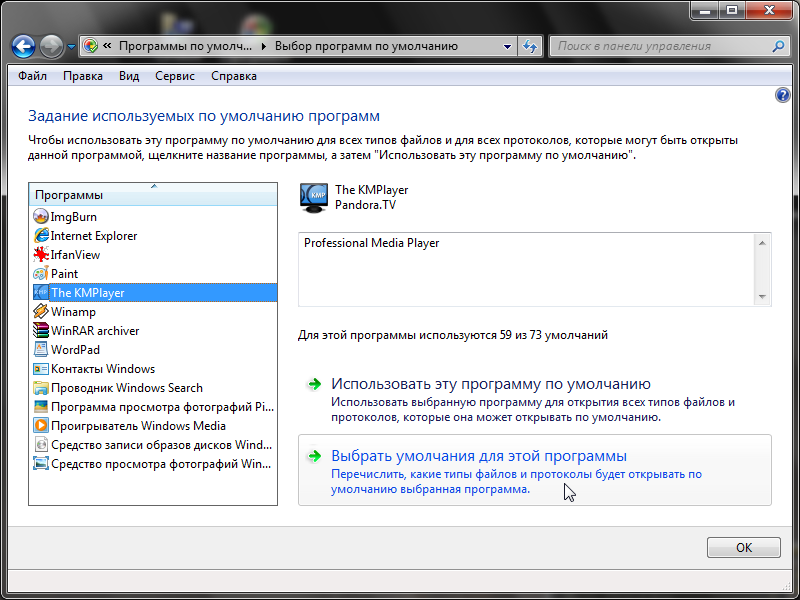This screenshot has width=800, height=600.
Task: Go back with the blue arrow button
Action: [23, 46]
